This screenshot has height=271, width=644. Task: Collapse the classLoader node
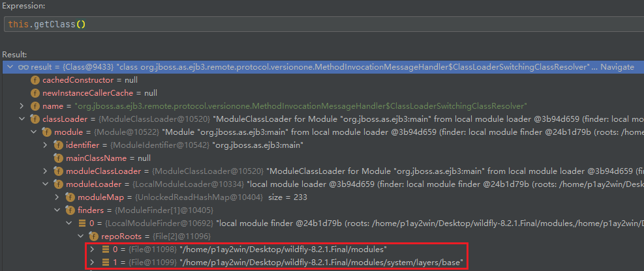22,119
